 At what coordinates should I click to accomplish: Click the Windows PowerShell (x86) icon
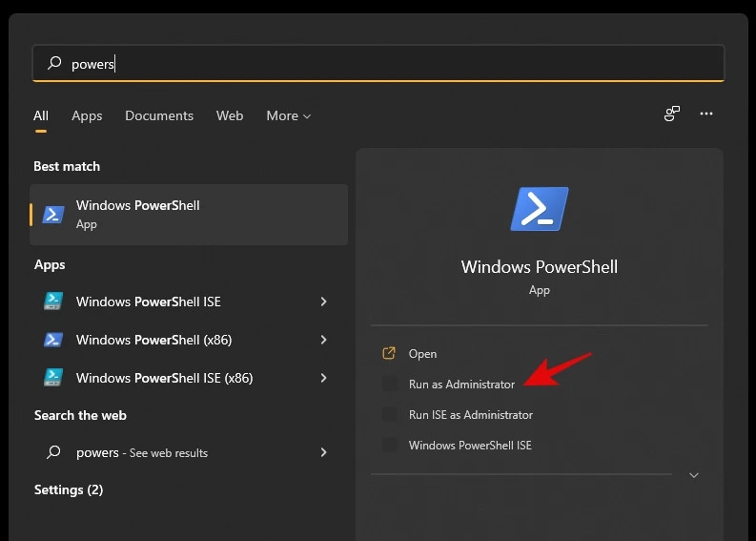point(53,340)
